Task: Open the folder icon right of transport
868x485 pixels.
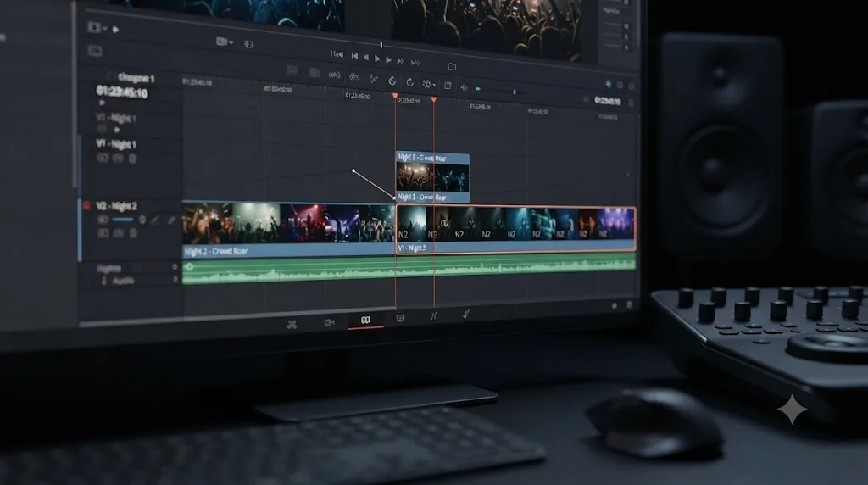Action: point(452,66)
